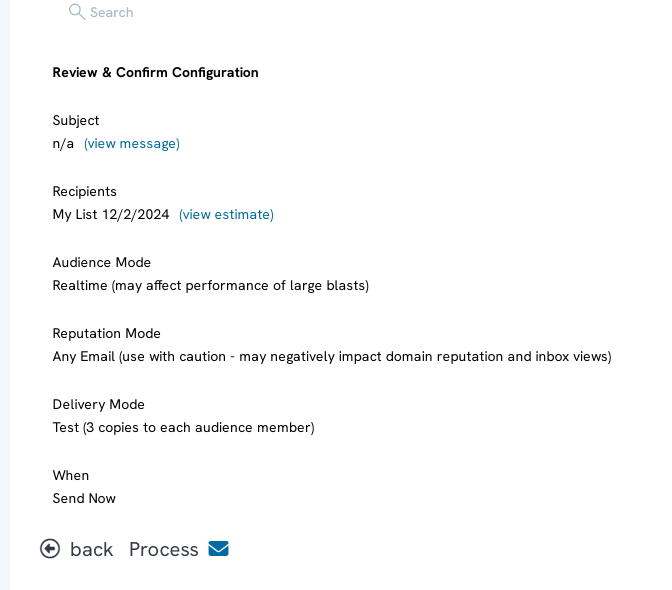Click the circled back arrow icon

point(50,549)
